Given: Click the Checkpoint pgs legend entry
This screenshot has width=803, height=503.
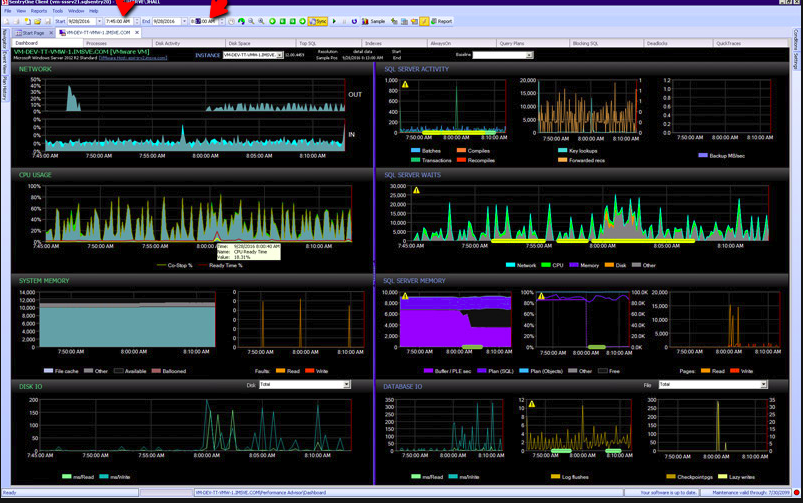Looking at the screenshot, I should click(689, 477).
